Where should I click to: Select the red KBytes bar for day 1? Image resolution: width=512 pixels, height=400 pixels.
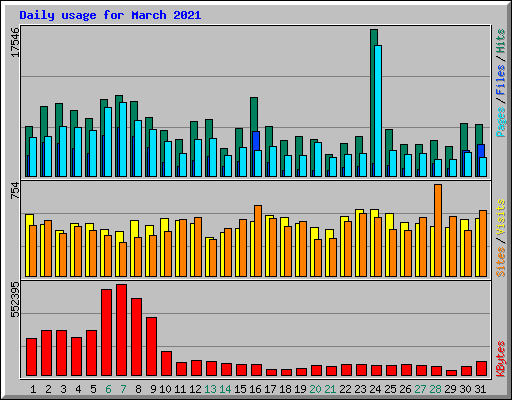click(x=31, y=357)
